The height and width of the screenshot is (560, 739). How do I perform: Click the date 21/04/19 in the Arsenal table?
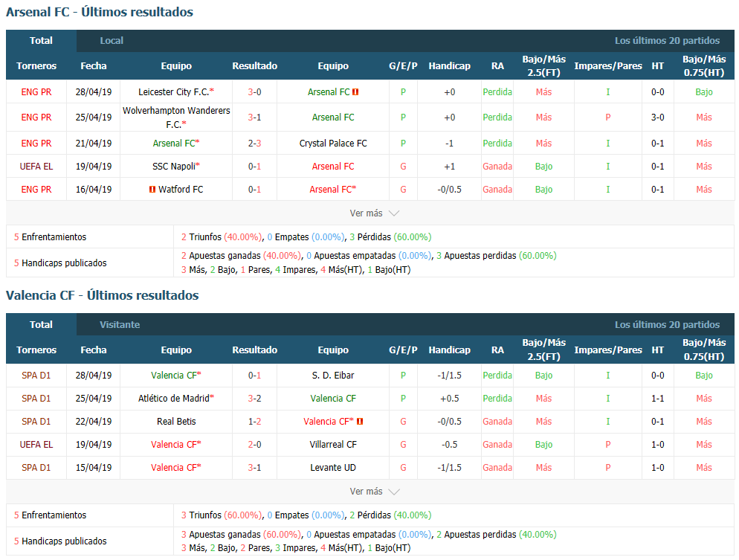pos(94,144)
